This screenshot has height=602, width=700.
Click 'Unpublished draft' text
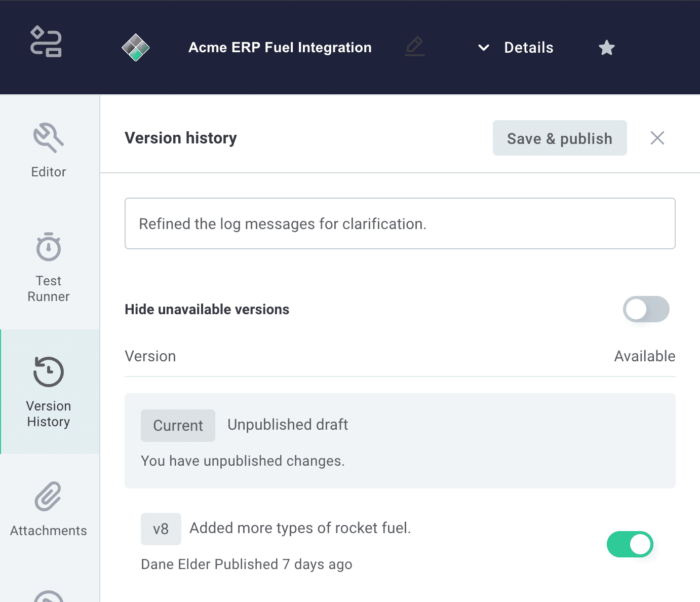coord(288,425)
